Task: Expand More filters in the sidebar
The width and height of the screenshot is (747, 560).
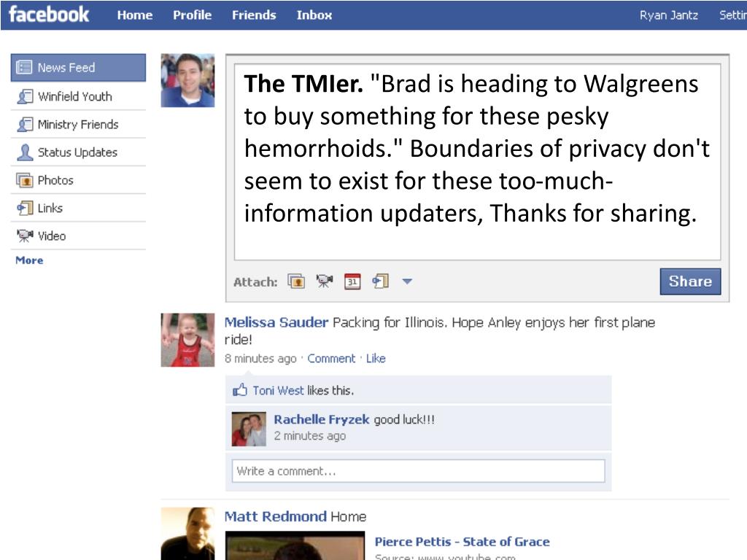Action: (x=29, y=260)
